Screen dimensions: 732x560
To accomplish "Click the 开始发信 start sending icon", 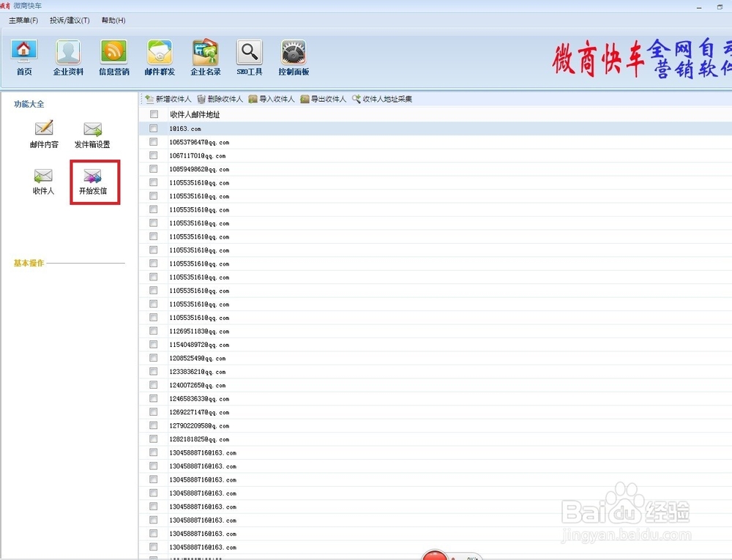I will 93,182.
